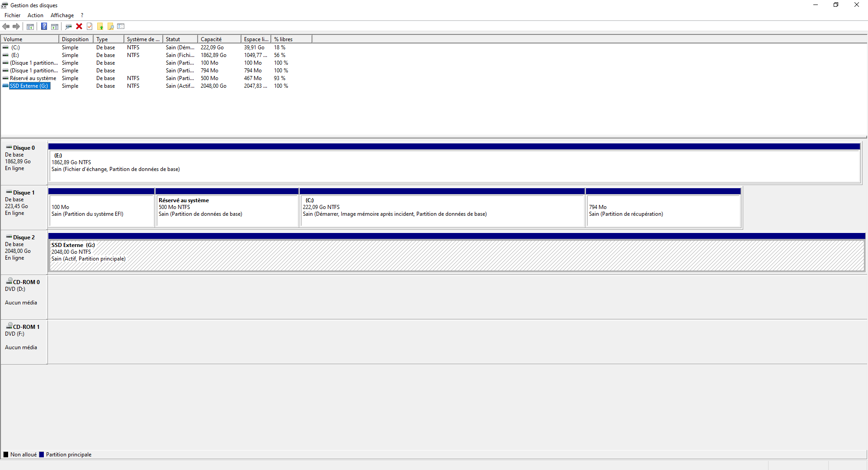Click the view settings checklist icon
The image size is (868, 470).
point(121,27)
